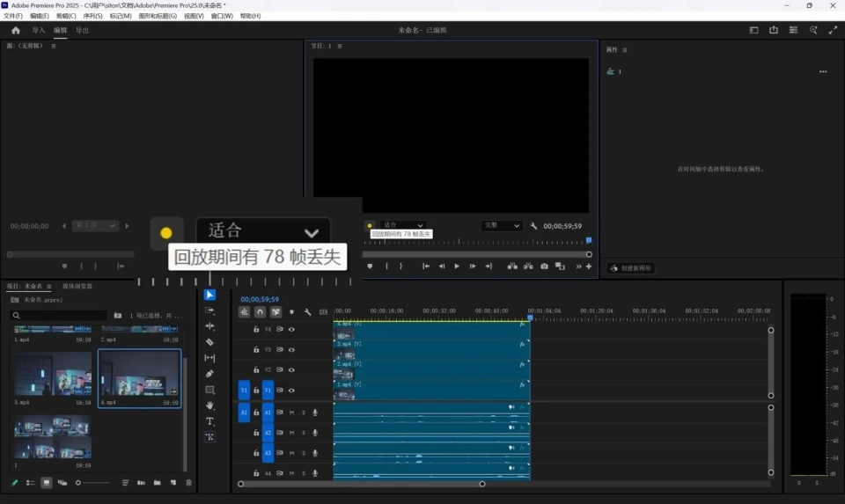Select the Razor tool in the tools panel
Viewport: 845px width, 504px height.
click(209, 342)
